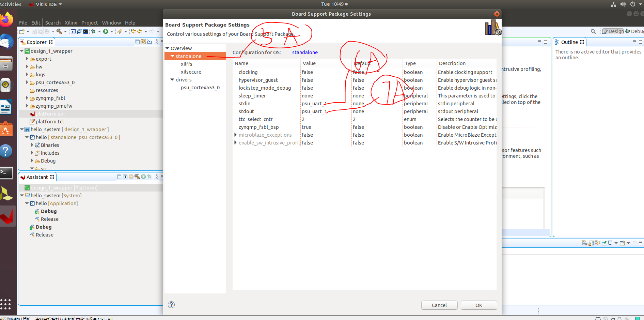Open the File menu

[x=23, y=23]
